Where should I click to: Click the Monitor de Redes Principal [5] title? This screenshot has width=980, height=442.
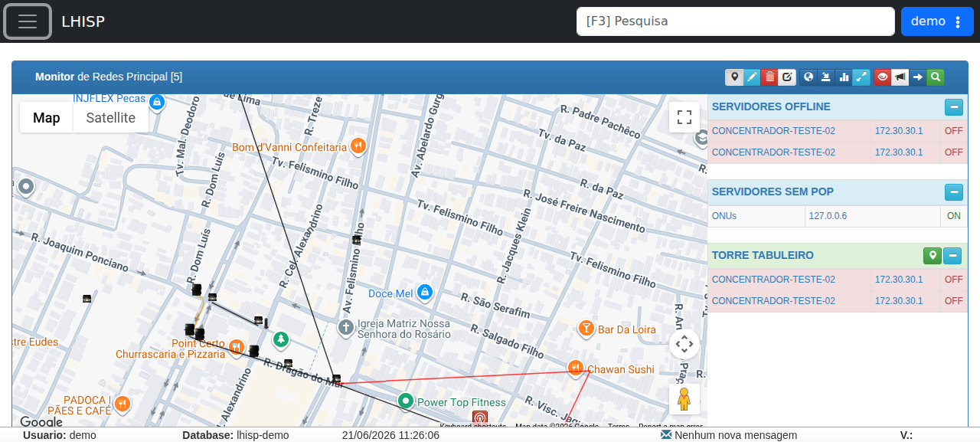(109, 77)
